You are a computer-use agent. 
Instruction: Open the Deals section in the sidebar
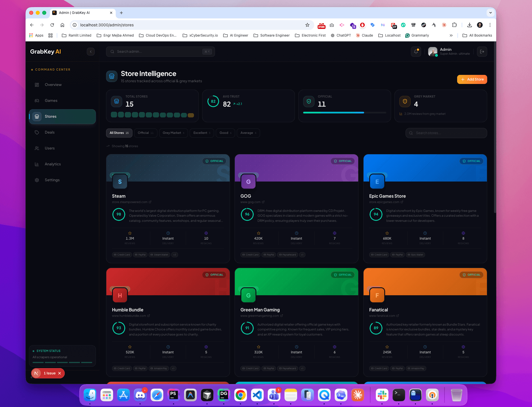(x=50, y=132)
